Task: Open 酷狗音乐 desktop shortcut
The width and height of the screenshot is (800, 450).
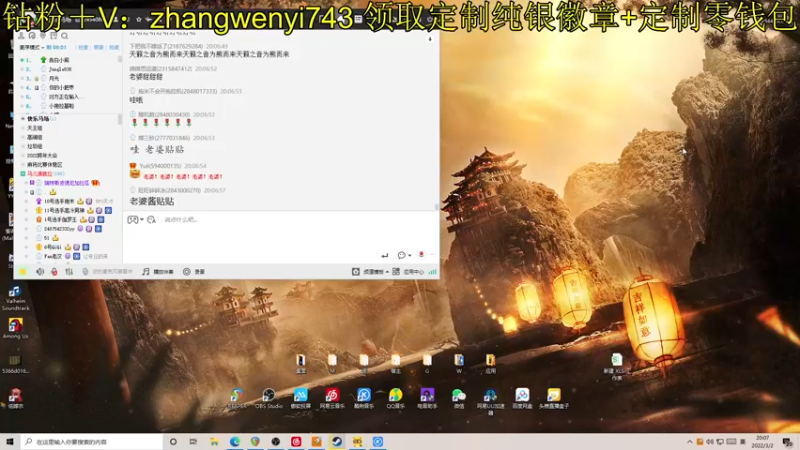Action: (364, 398)
